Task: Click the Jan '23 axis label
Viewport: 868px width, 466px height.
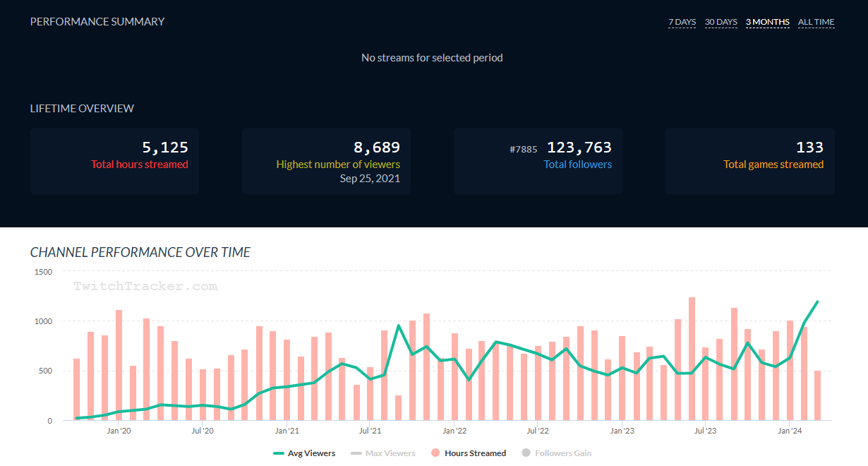Action: click(x=622, y=431)
